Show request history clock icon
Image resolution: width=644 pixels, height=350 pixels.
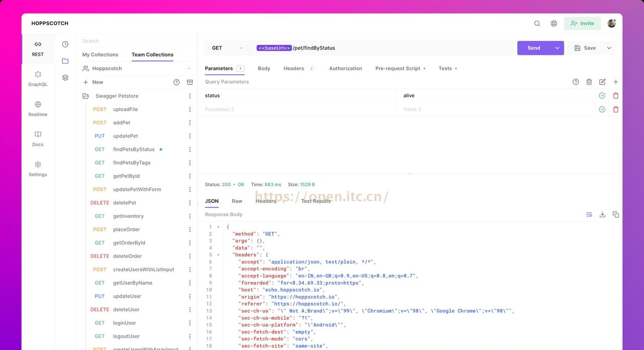coord(65,44)
